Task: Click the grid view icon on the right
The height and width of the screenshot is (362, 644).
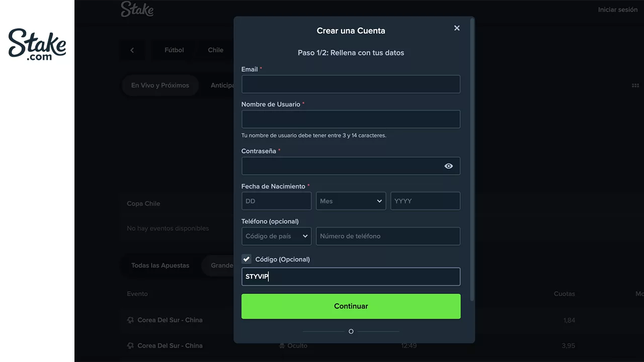Action: 635,85
